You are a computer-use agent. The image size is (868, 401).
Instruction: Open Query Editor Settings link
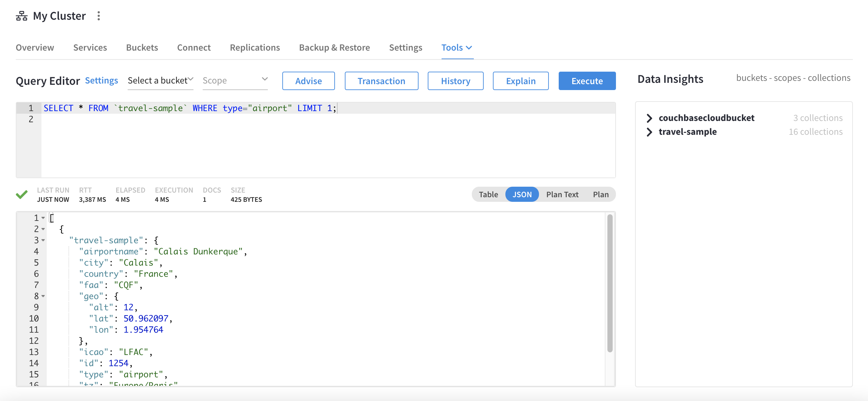(101, 81)
